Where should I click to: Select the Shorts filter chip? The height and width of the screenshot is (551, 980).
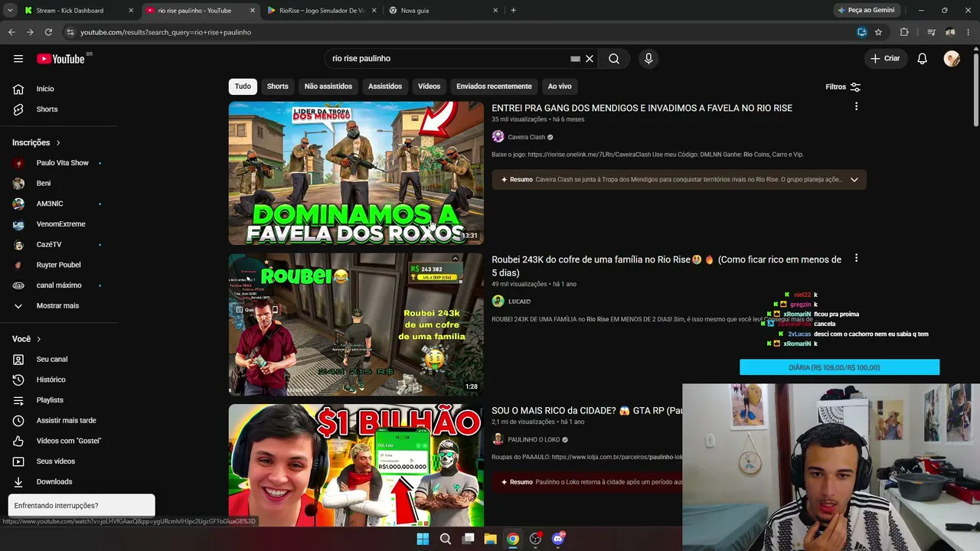[278, 86]
